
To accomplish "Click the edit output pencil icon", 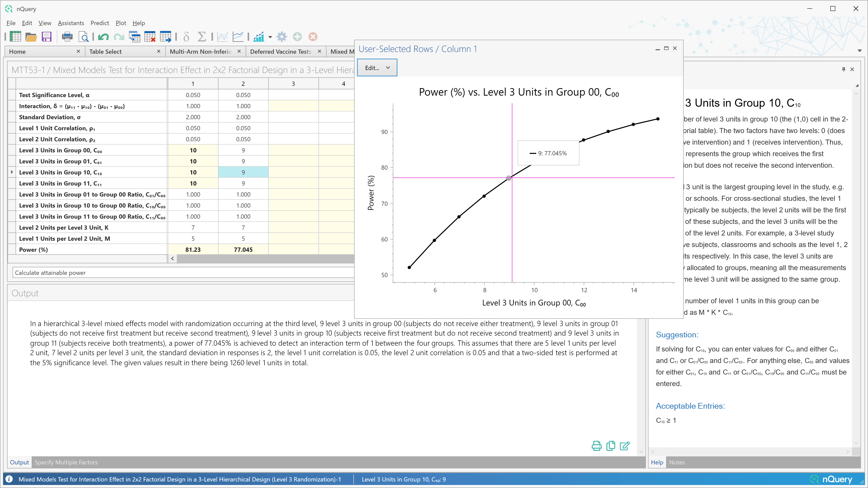I will [624, 446].
